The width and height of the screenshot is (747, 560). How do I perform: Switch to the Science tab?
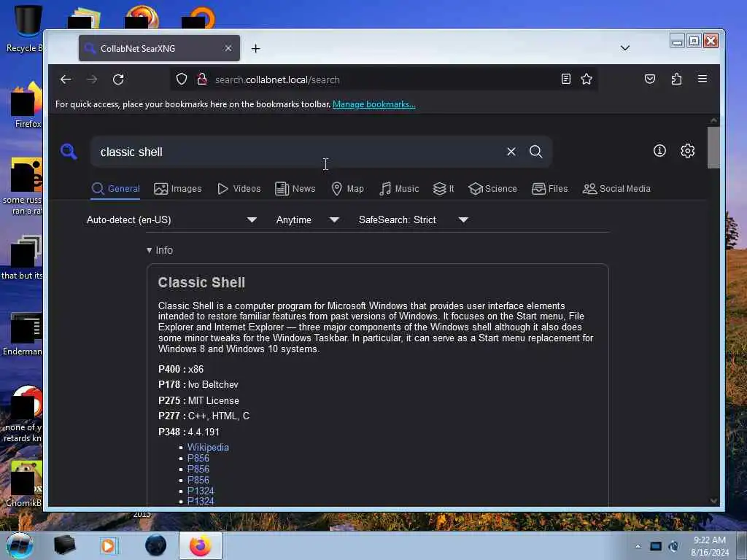pos(492,189)
